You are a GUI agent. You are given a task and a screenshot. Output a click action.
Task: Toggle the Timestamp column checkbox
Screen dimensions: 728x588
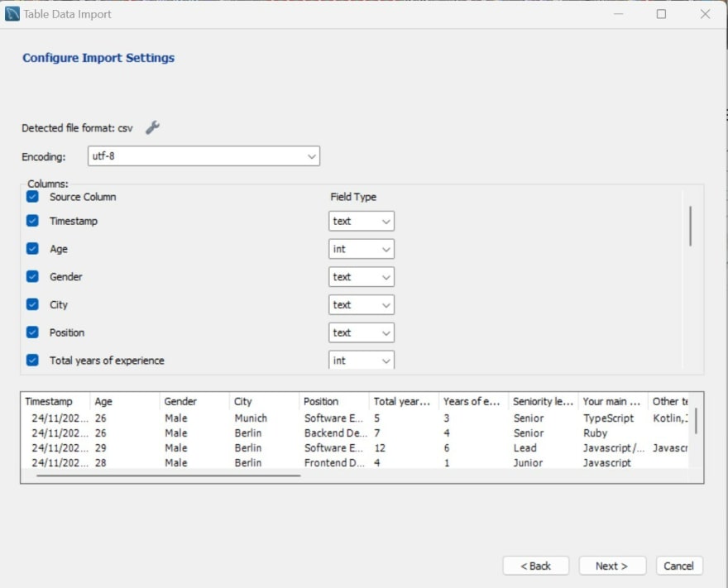point(32,221)
